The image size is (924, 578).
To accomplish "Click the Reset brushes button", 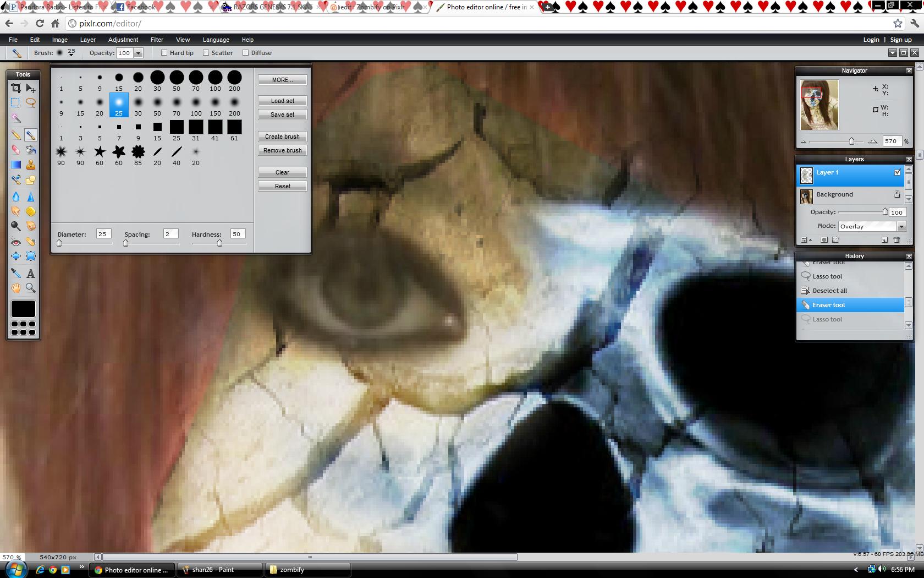I will pyautogui.click(x=283, y=186).
